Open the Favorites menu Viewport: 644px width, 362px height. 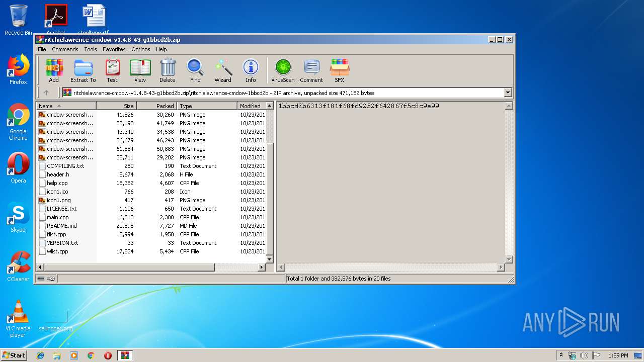[114, 49]
